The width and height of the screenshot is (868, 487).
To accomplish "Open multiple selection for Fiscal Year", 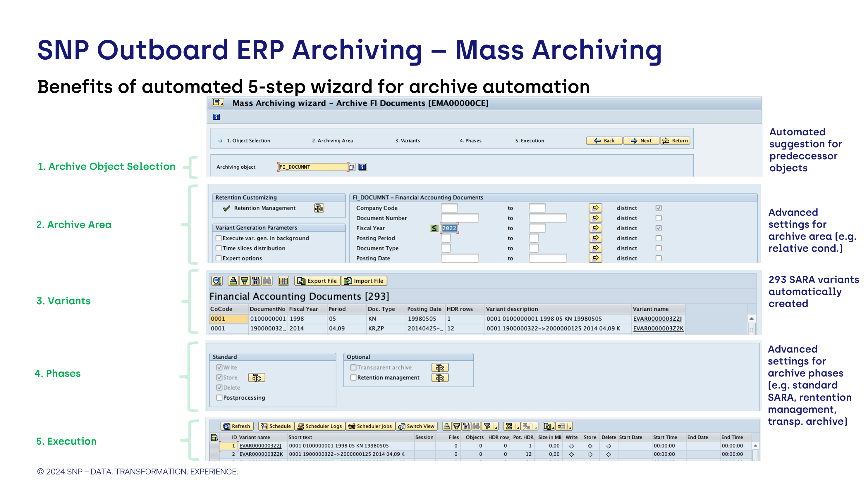I will (595, 228).
